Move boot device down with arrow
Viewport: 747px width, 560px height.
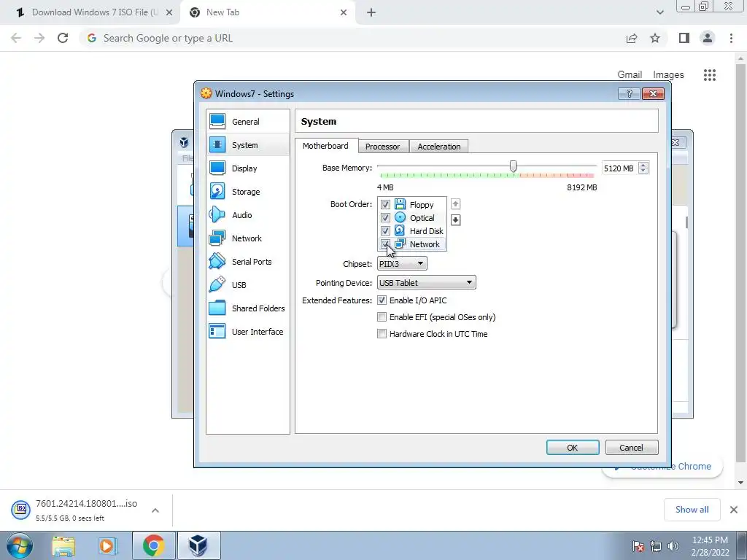coord(455,220)
